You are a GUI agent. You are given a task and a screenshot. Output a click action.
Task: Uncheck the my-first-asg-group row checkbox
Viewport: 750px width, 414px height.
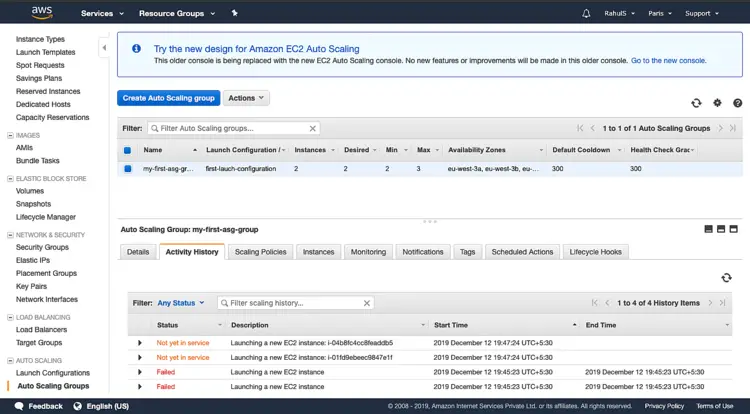[x=127, y=169]
